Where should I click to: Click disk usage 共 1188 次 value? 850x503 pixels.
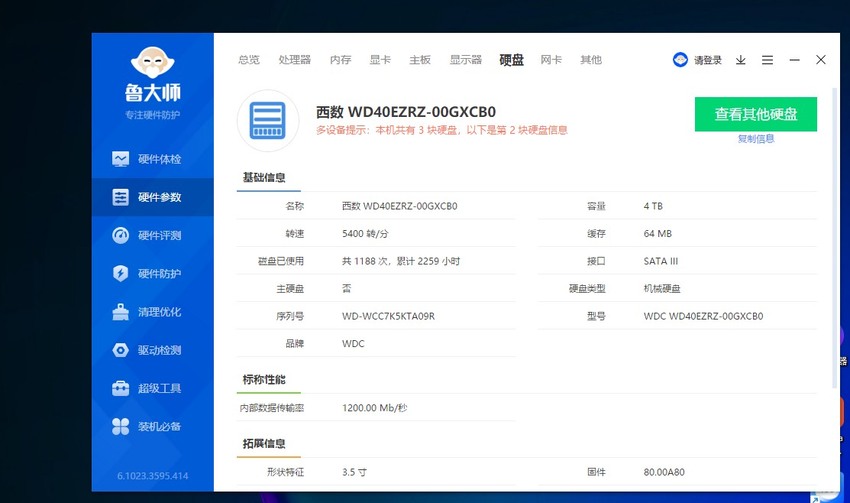click(x=401, y=261)
